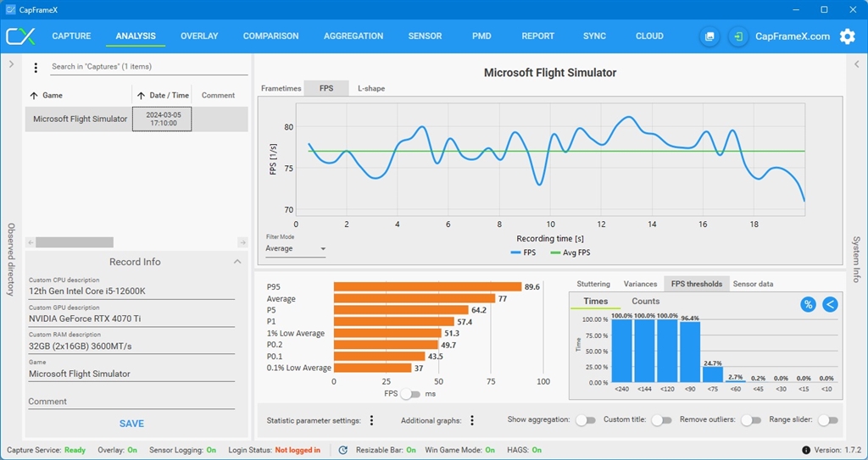868x460 pixels.
Task: Open Additional graphs three-dot menu
Action: tap(471, 420)
